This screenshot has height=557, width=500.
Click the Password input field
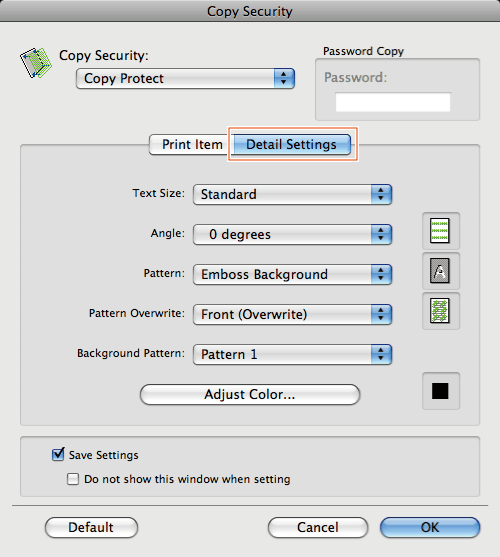(x=393, y=102)
